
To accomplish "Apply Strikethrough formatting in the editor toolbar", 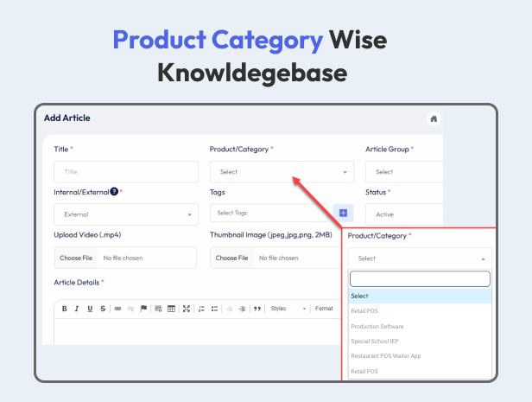I will (103, 309).
